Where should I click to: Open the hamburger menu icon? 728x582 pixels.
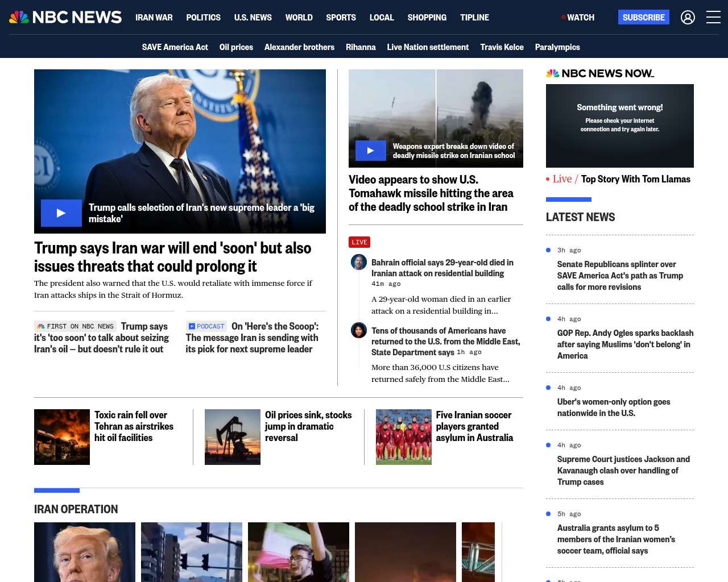713,18
